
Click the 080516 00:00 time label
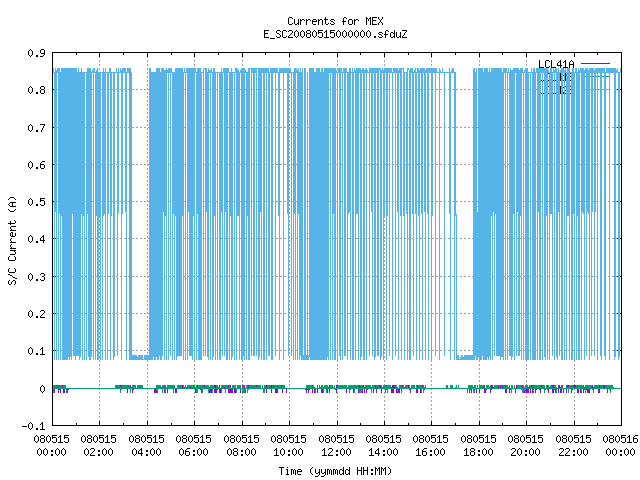[620, 446]
